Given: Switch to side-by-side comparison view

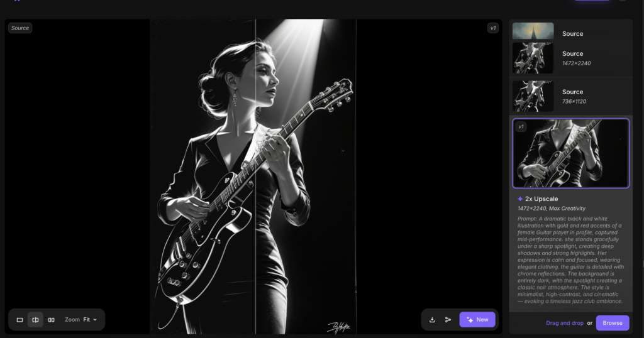Looking at the screenshot, I should pyautogui.click(x=52, y=320).
